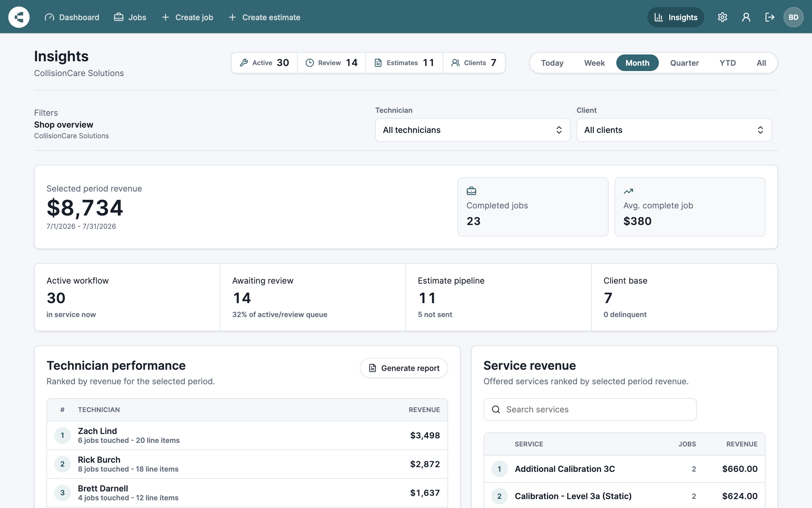Go to Dashboard page
Screen dimensions: 812x508
point(72,17)
